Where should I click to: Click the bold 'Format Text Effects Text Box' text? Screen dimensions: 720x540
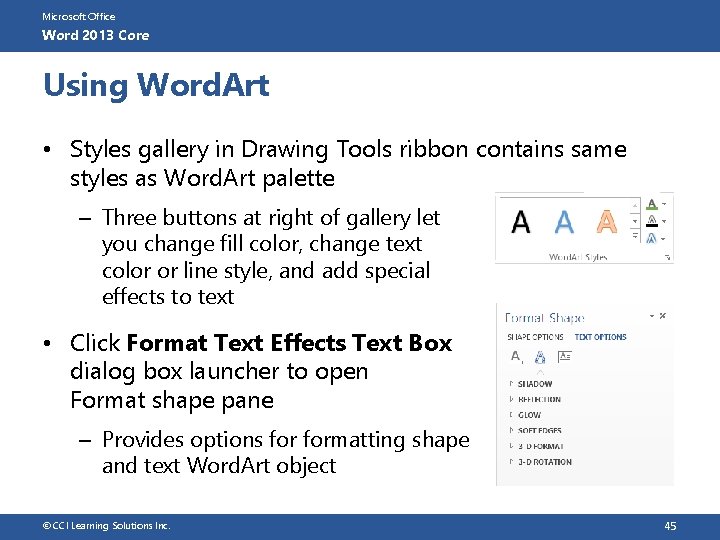point(289,343)
